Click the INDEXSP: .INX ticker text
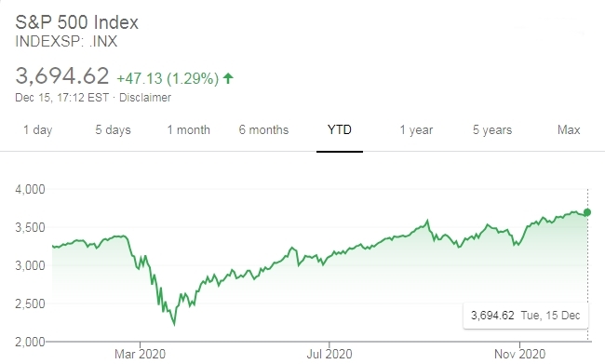This screenshot has height=364, width=605. 66,41
